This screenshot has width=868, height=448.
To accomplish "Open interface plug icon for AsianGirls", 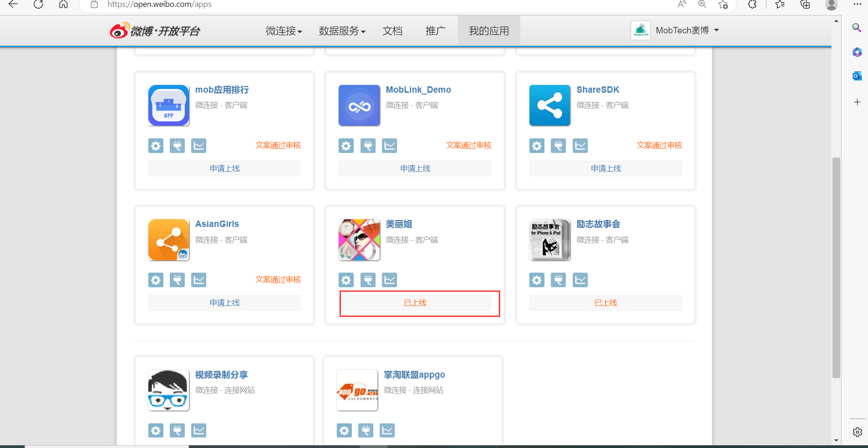I will click(x=177, y=280).
